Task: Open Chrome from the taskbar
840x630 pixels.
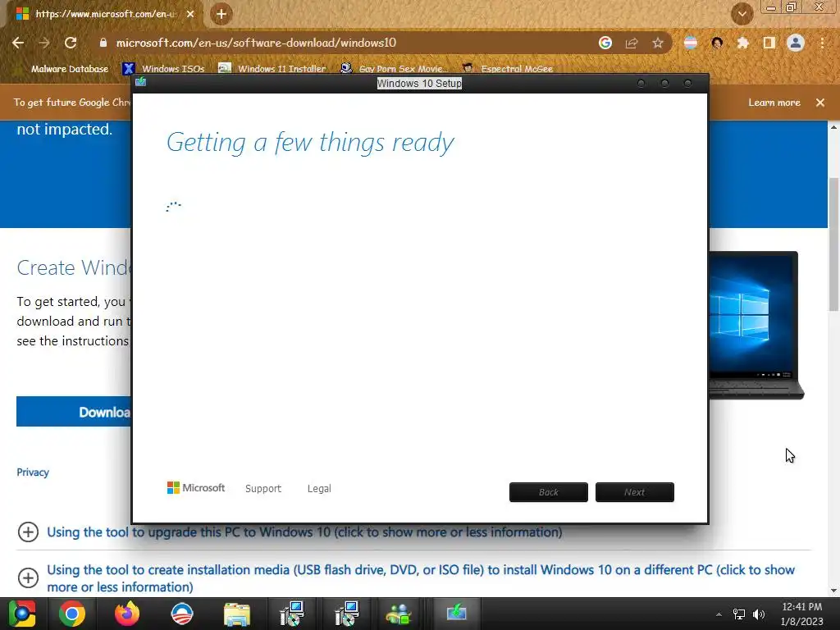Action: click(72, 614)
